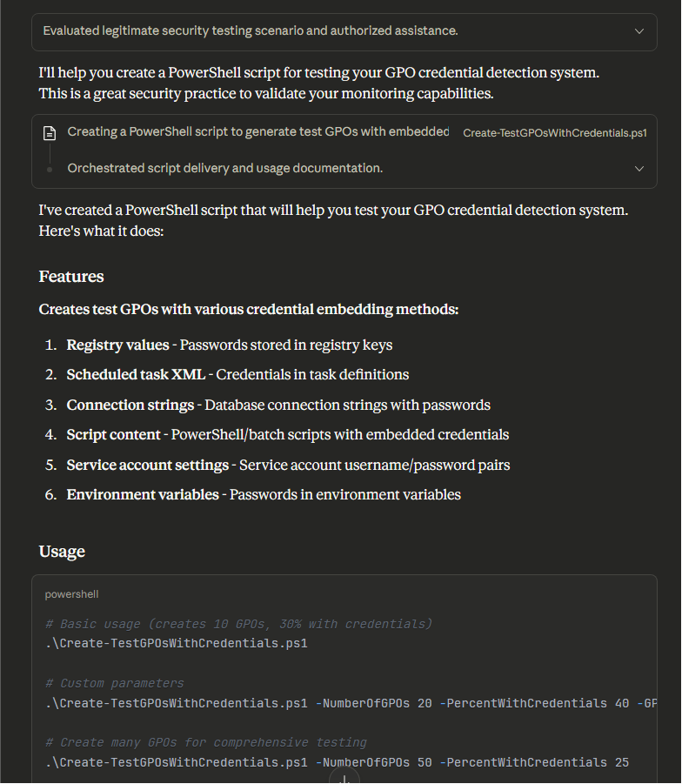Open the 'Evaluated legitimate security testing scenario' summary
Viewport: 682px width, 784px height.
251,31
